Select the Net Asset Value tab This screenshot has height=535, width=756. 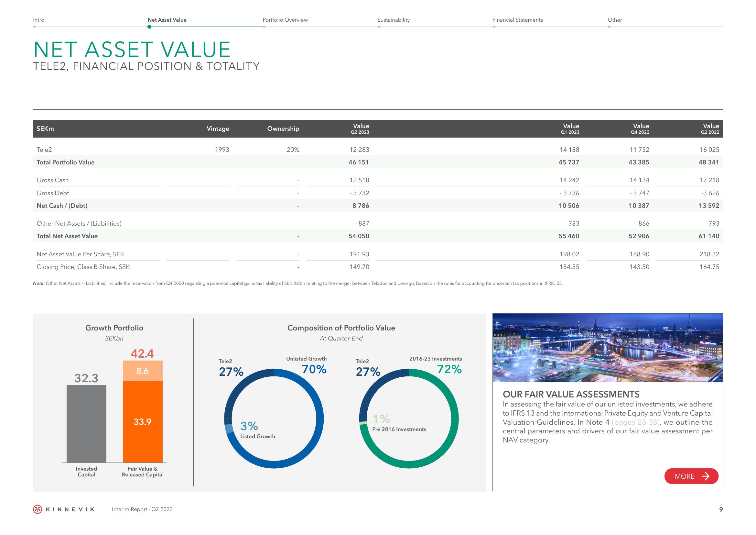167,20
